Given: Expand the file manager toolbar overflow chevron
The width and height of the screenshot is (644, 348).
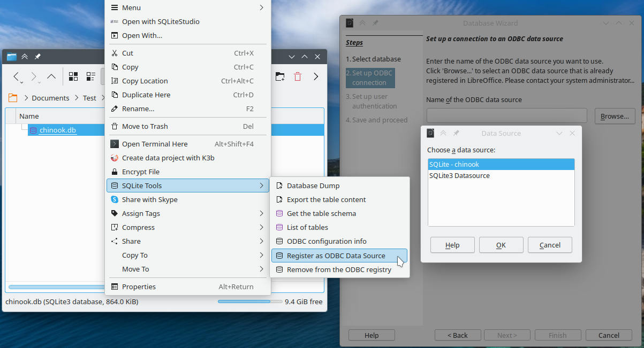Looking at the screenshot, I should pyautogui.click(x=316, y=76).
